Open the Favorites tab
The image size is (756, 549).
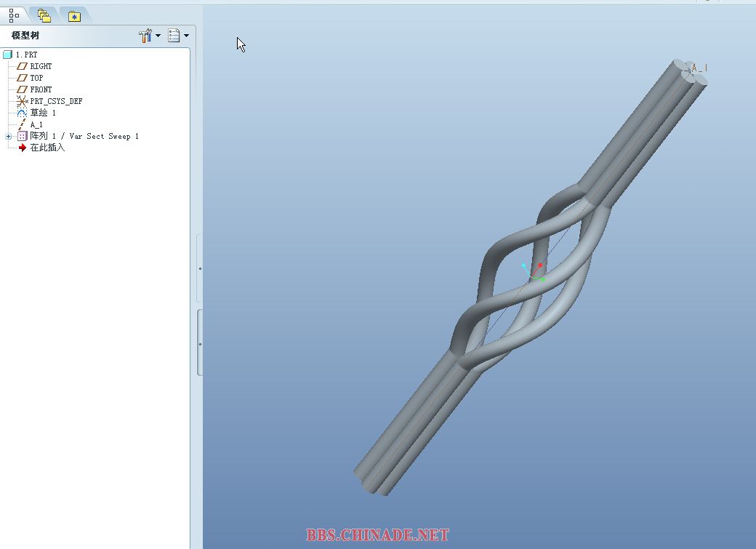tap(73, 16)
